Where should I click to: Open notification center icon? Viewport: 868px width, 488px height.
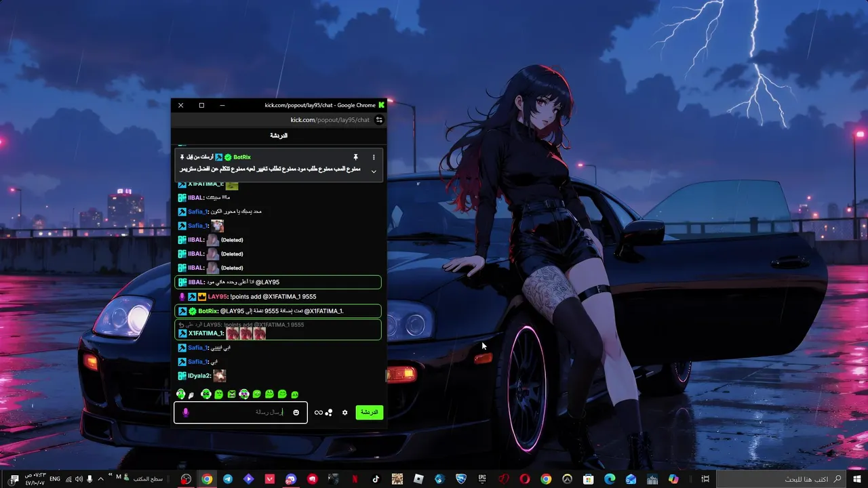point(14,479)
